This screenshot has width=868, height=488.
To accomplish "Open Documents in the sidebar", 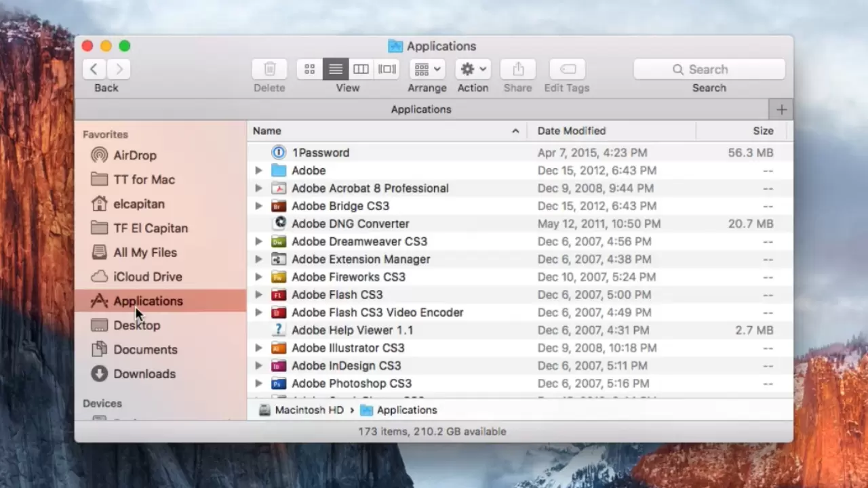I will (x=145, y=350).
